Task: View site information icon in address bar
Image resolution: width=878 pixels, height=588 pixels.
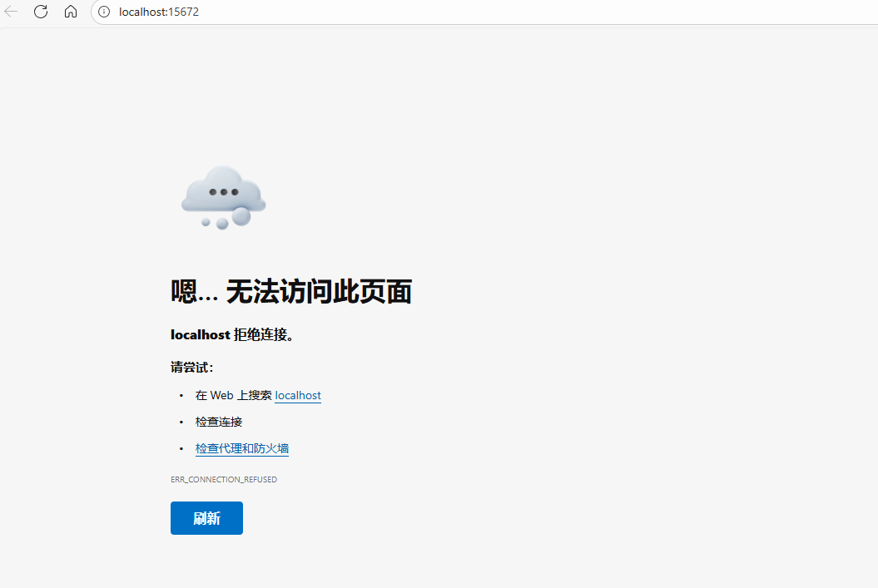Action: click(104, 12)
